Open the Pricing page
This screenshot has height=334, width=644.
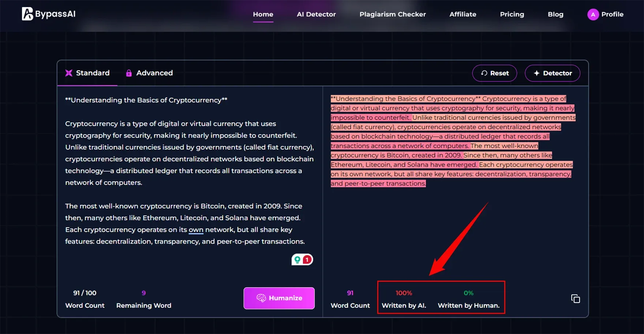pos(512,14)
